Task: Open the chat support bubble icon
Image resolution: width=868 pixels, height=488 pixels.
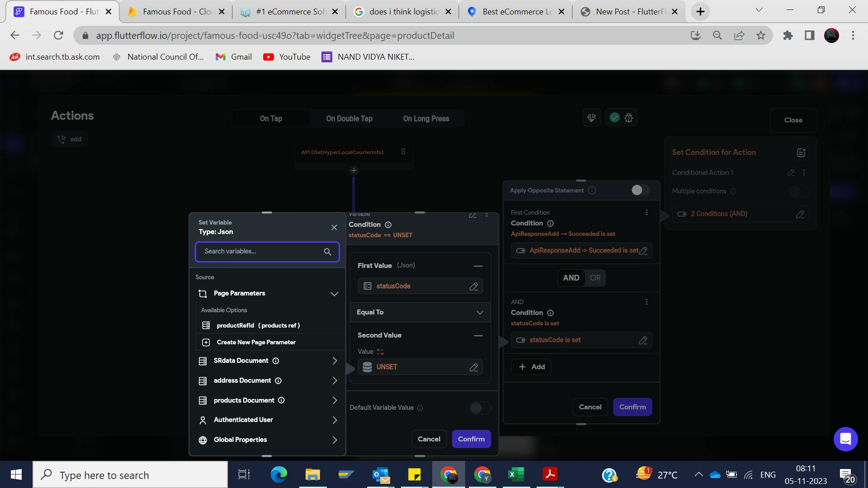Action: pos(845,439)
